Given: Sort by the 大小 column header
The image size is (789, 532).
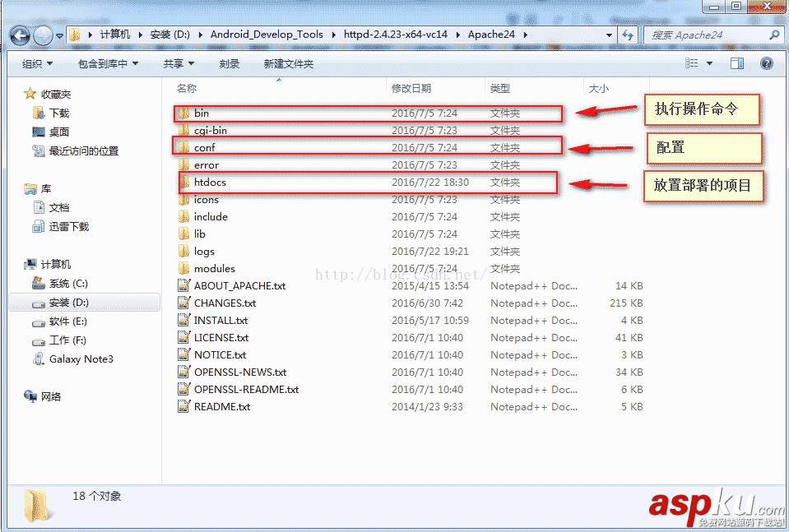Looking at the screenshot, I should [599, 89].
